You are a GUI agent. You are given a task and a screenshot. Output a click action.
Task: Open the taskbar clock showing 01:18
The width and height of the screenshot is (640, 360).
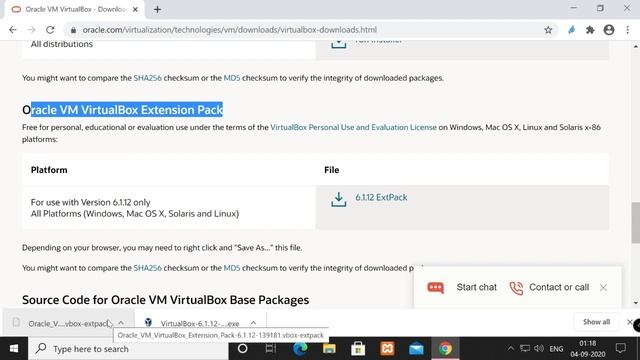[588, 349]
